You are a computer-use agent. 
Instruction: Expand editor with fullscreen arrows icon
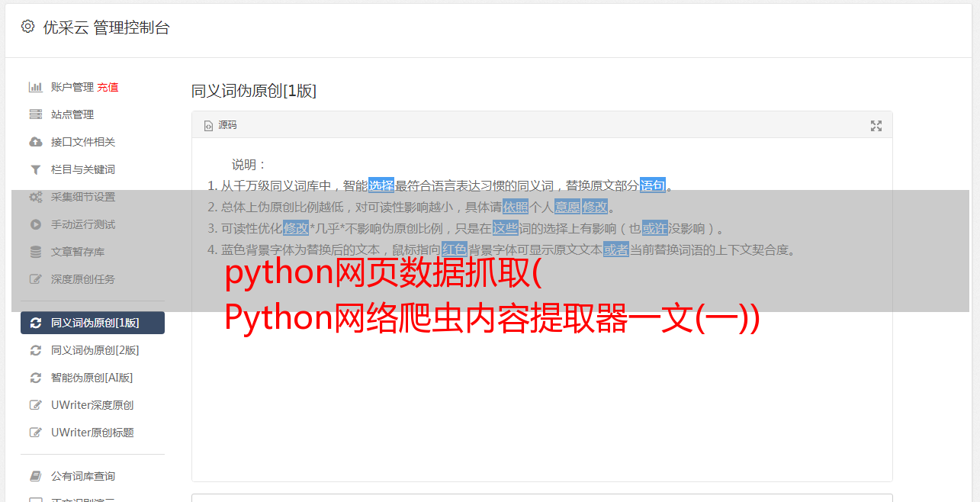[876, 126]
